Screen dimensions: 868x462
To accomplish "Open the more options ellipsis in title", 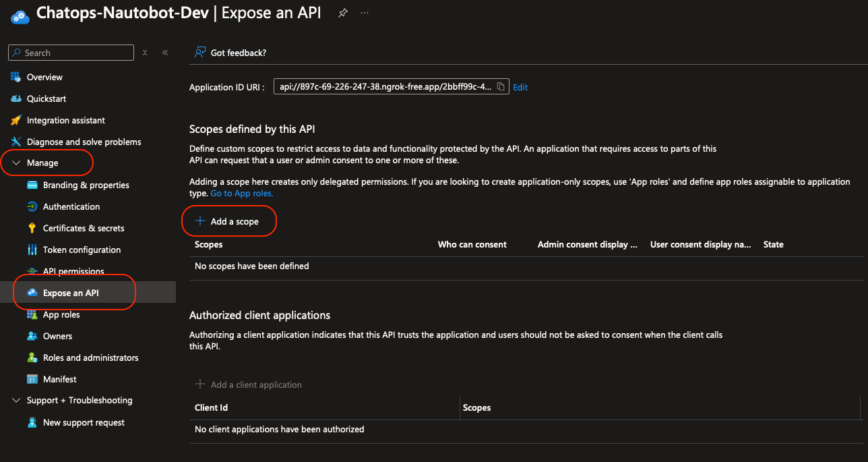I will point(365,13).
